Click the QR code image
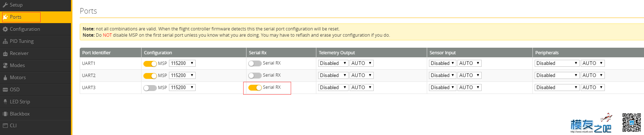This screenshot has height=135, width=644. pyautogui.click(x=632, y=123)
